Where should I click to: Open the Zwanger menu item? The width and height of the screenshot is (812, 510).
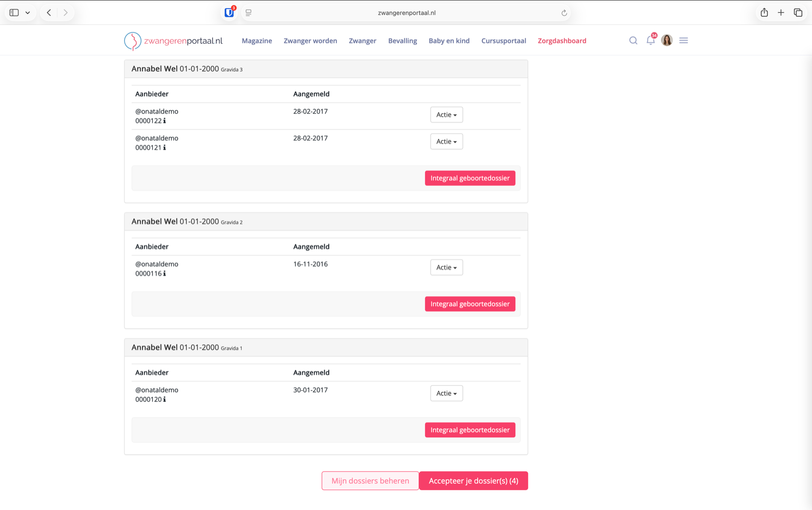pyautogui.click(x=362, y=41)
